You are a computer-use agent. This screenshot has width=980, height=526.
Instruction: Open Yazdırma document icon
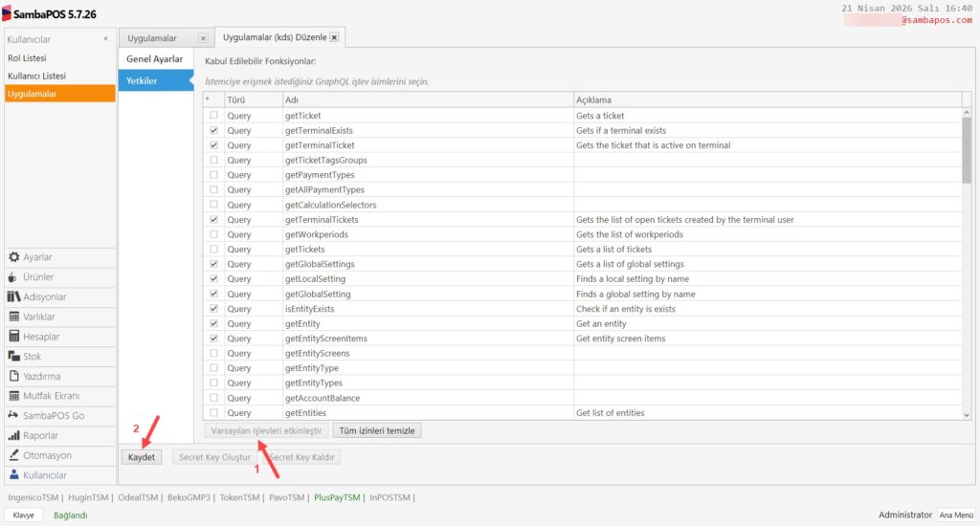coord(13,376)
